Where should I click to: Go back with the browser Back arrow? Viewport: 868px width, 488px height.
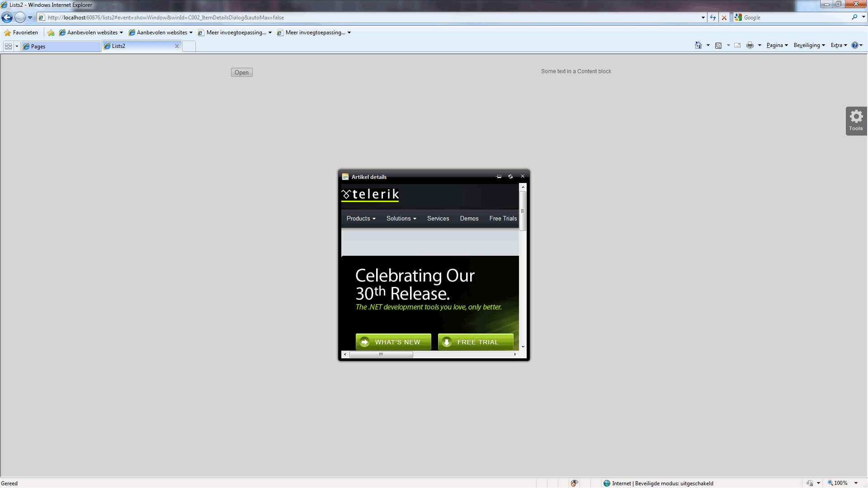click(x=7, y=18)
